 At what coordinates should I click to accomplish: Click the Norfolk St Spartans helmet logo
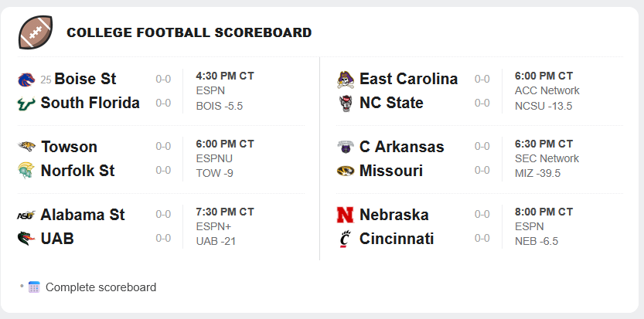pyautogui.click(x=26, y=170)
